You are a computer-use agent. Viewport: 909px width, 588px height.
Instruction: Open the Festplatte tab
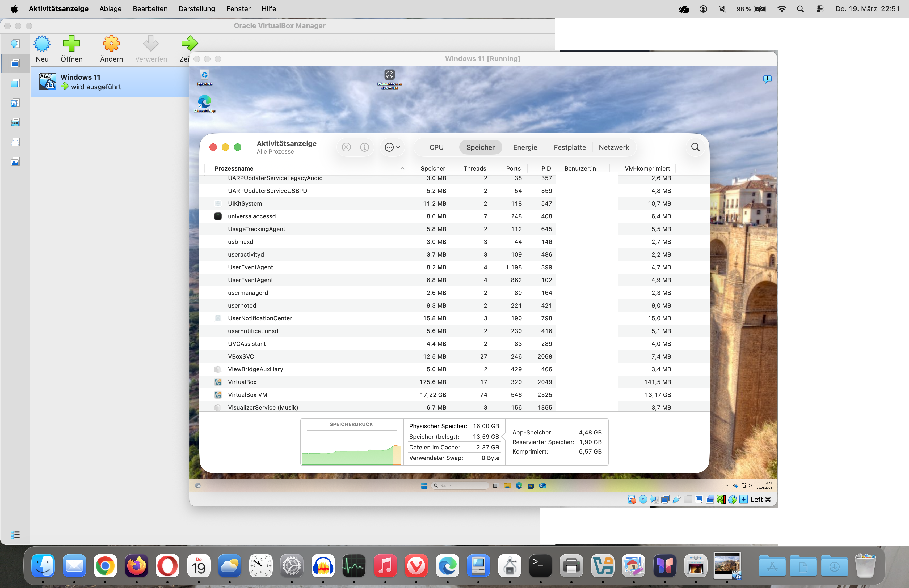click(x=570, y=147)
